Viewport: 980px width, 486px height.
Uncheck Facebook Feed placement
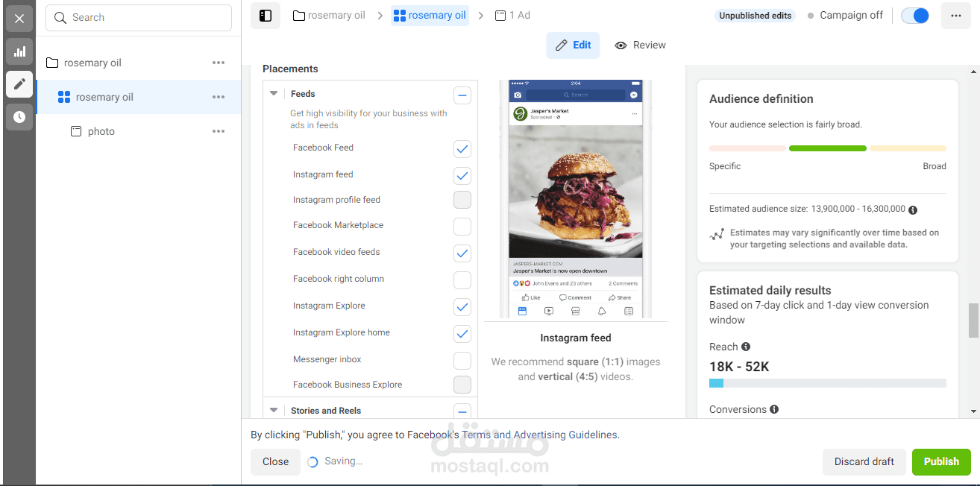coord(462,149)
